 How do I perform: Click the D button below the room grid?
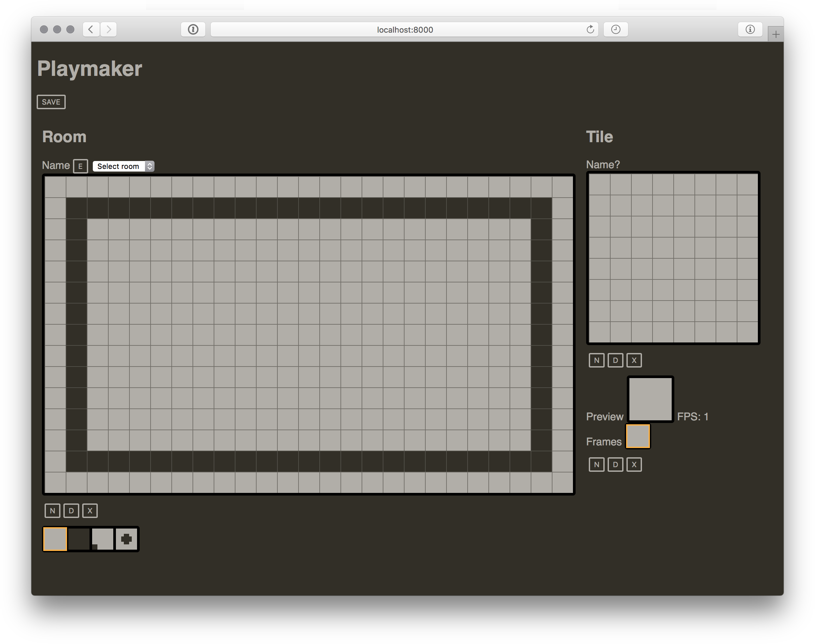[71, 510]
